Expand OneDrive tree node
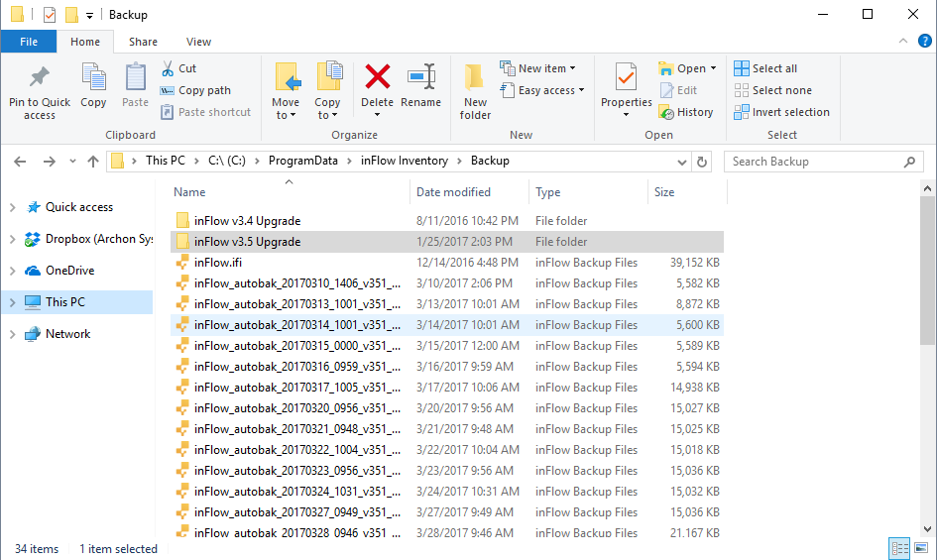Screen dimensions: 937x560 pos(13,271)
